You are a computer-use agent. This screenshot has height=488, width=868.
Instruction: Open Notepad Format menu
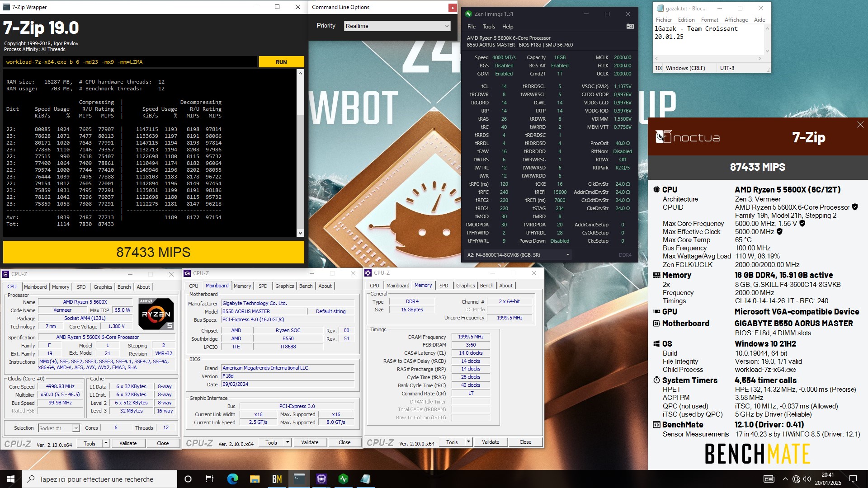coord(710,20)
